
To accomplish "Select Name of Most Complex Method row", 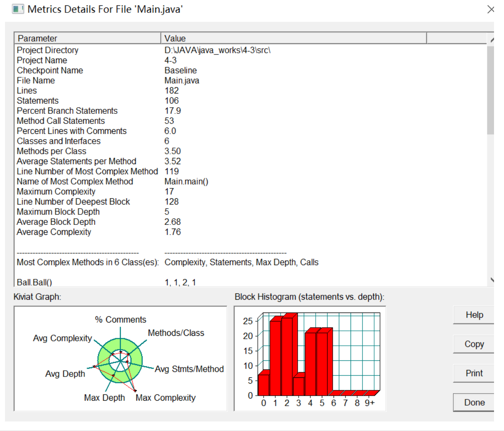I will click(250, 182).
